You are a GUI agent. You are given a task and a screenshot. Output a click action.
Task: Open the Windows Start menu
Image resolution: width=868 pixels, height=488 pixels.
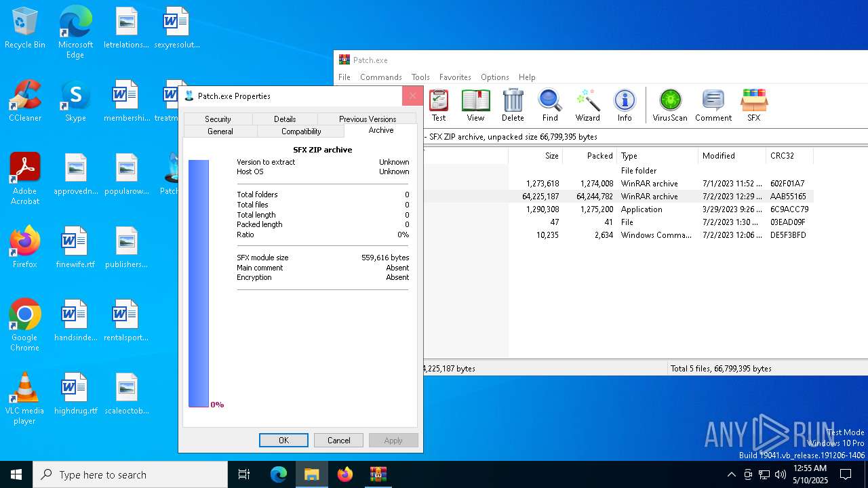(x=16, y=474)
